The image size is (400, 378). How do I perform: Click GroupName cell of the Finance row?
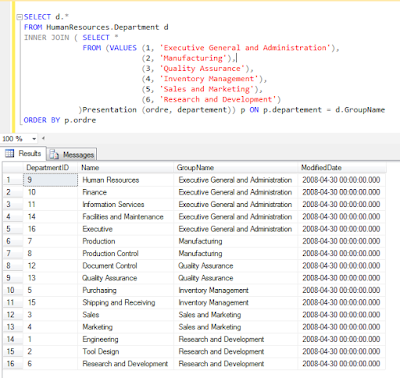236,192
